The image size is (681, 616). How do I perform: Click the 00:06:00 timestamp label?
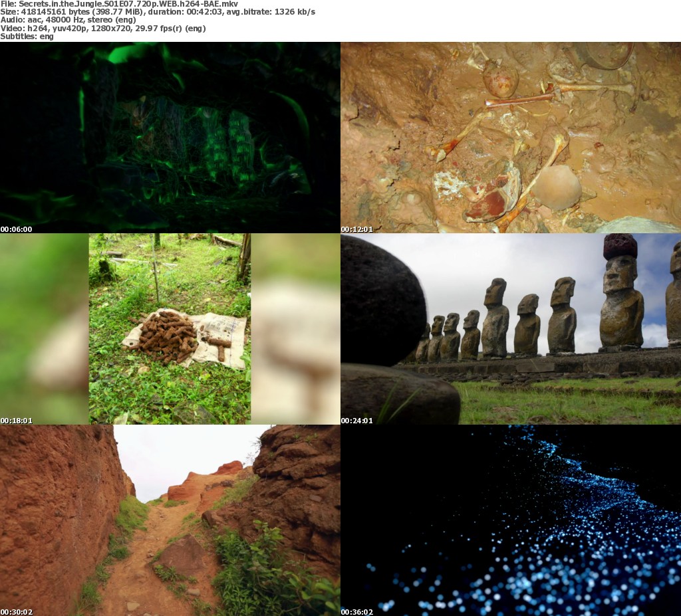(x=16, y=229)
